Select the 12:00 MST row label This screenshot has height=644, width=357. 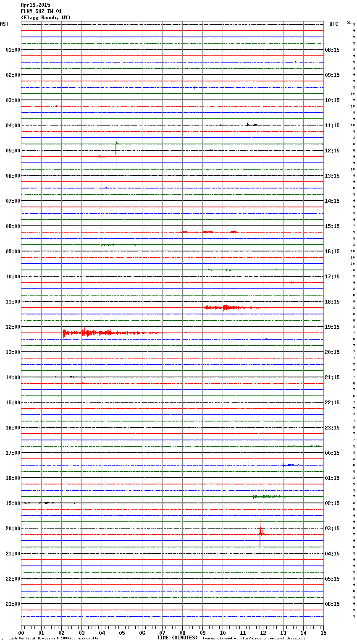point(13,327)
